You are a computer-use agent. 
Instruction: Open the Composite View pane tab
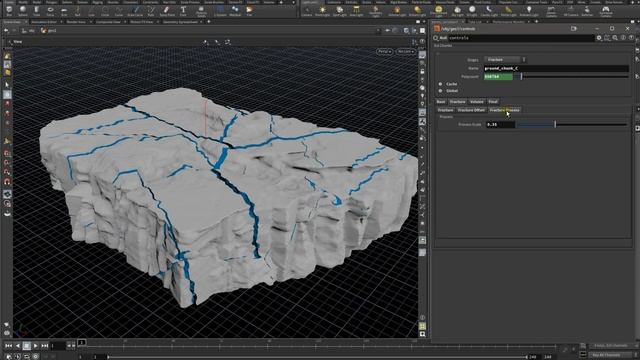tap(108, 22)
